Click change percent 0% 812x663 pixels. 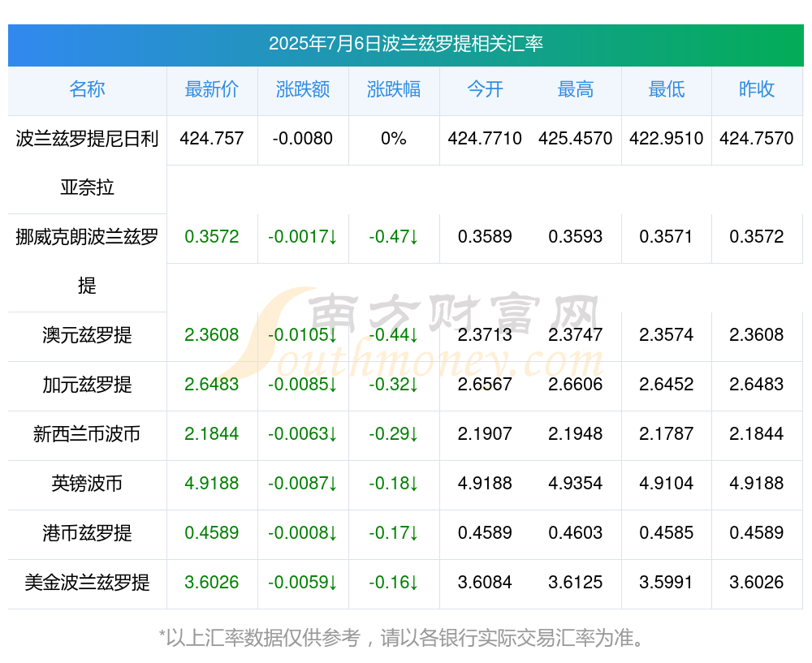pyautogui.click(x=394, y=138)
